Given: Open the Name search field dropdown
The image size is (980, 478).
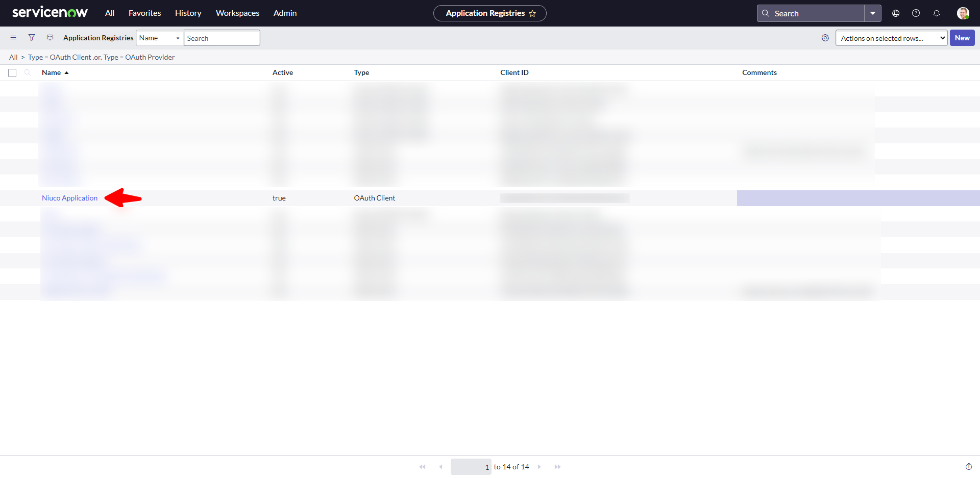Looking at the screenshot, I should 159,38.
